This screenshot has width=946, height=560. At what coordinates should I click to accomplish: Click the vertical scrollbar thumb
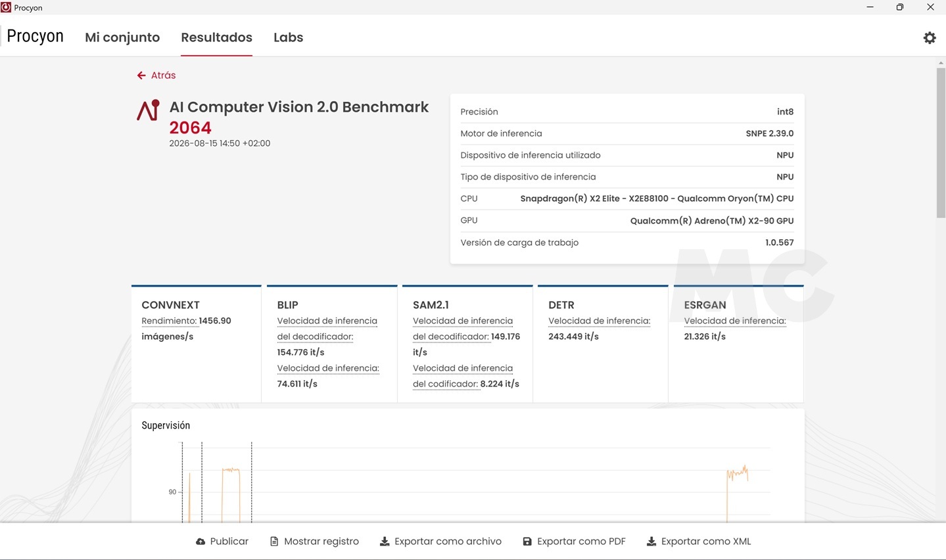941,141
